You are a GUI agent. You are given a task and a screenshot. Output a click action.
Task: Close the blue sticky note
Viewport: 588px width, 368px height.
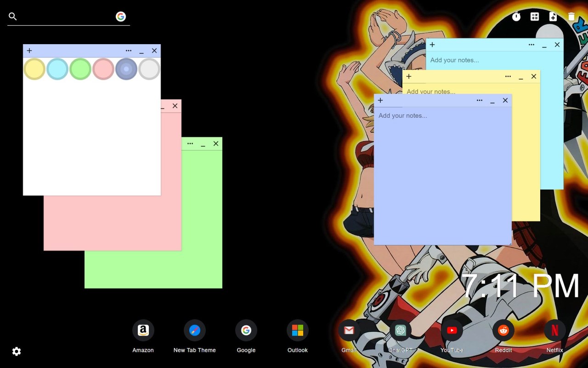[x=505, y=100]
